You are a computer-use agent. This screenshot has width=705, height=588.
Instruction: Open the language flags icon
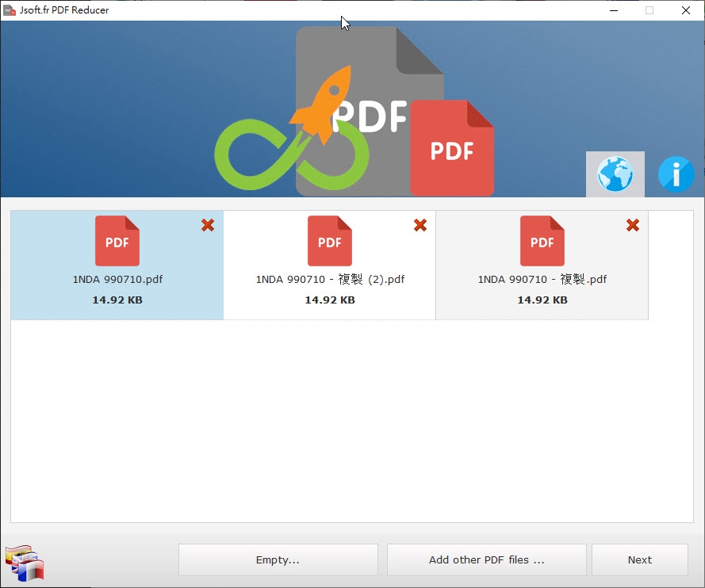pyautogui.click(x=25, y=563)
